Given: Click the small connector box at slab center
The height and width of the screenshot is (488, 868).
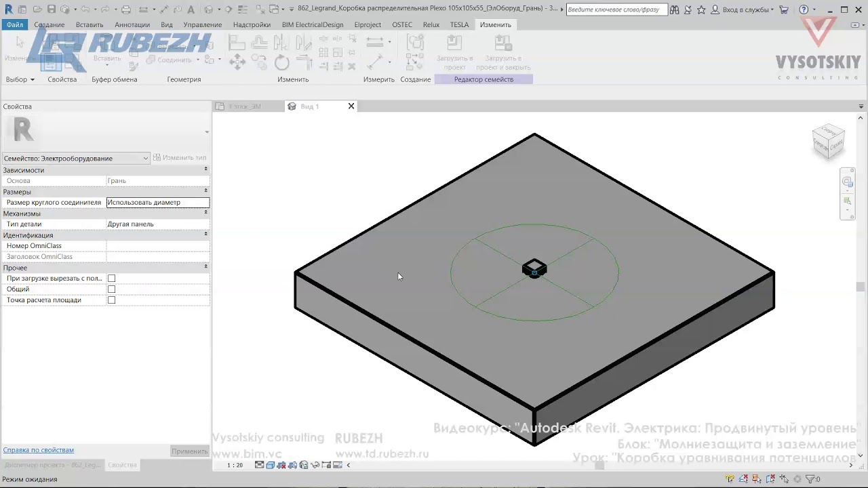Looking at the screenshot, I should pos(534,269).
